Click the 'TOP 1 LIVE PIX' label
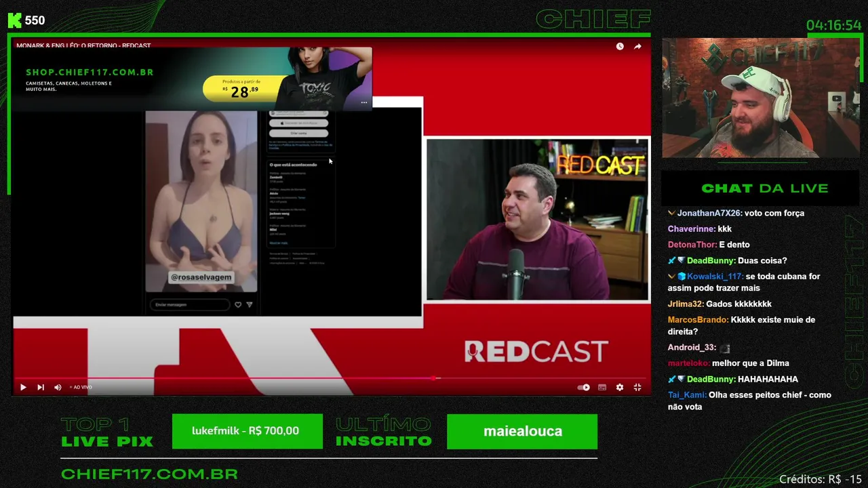The width and height of the screenshot is (868, 488). (106, 432)
